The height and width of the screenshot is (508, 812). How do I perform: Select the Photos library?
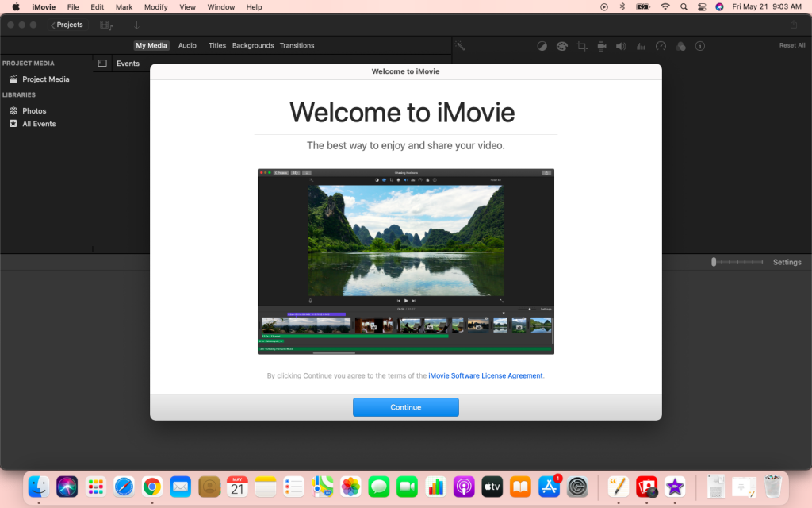(x=34, y=111)
